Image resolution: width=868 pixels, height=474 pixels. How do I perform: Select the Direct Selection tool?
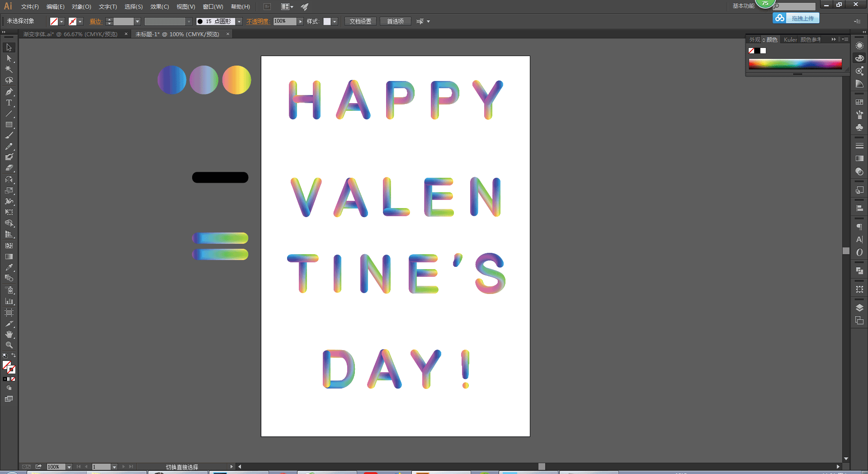[9, 58]
